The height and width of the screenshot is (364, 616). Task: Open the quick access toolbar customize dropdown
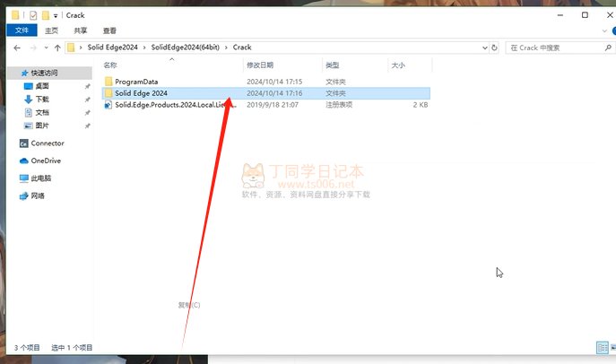click(56, 16)
